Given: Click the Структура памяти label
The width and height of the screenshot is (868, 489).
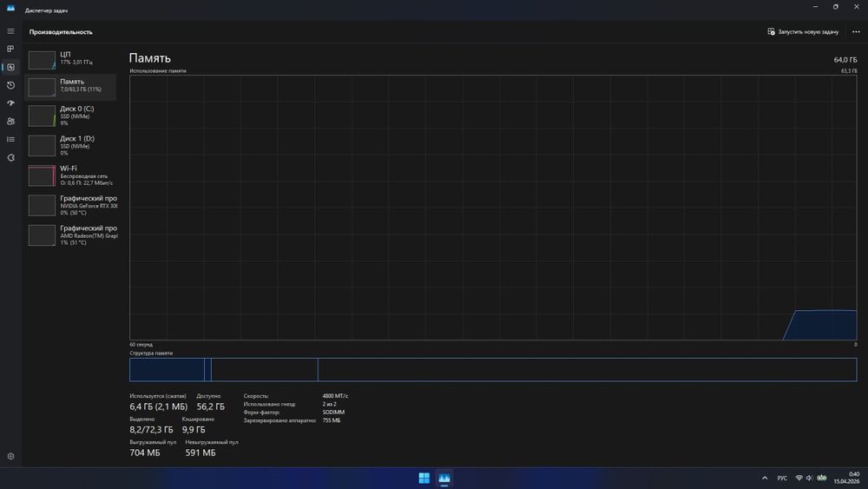Looking at the screenshot, I should click(x=151, y=353).
